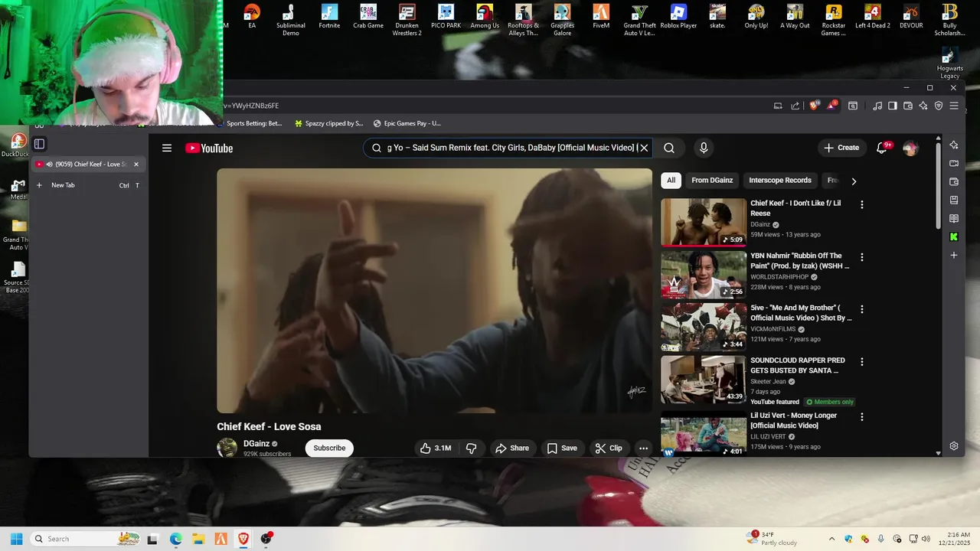Close the Chief Keef Love Sosa tab
This screenshot has width=980, height=551.
136,164
